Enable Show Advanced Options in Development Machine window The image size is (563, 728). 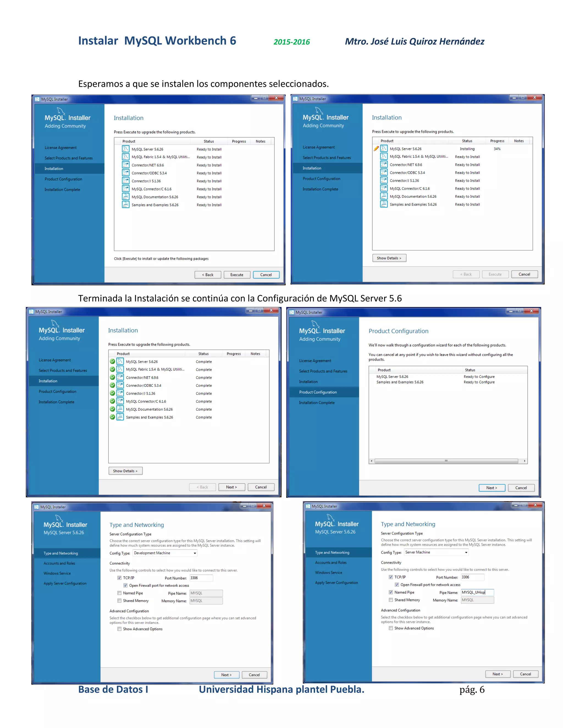(119, 629)
